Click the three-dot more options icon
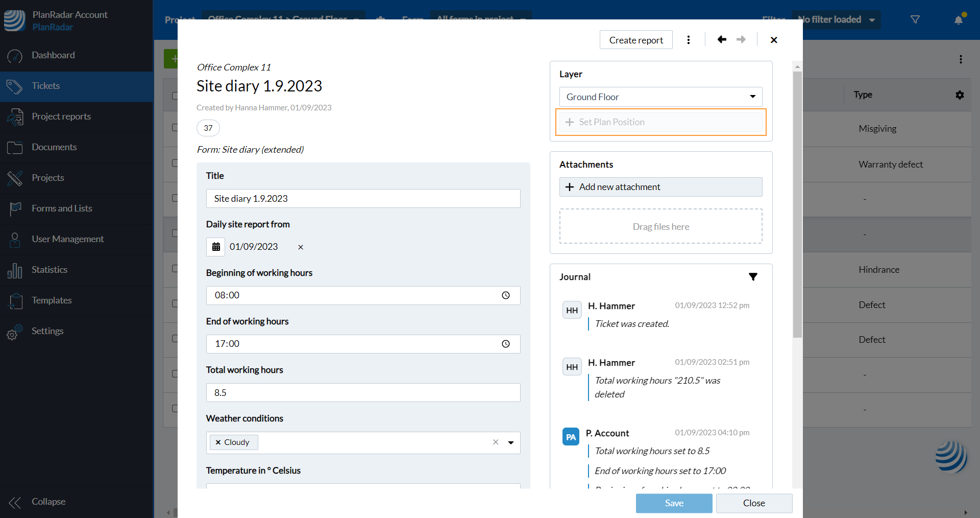The width and height of the screenshot is (980, 518). pyautogui.click(x=689, y=40)
